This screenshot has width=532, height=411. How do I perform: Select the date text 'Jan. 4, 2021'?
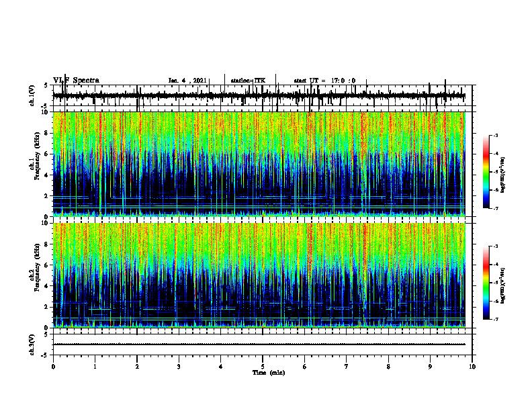(187, 81)
